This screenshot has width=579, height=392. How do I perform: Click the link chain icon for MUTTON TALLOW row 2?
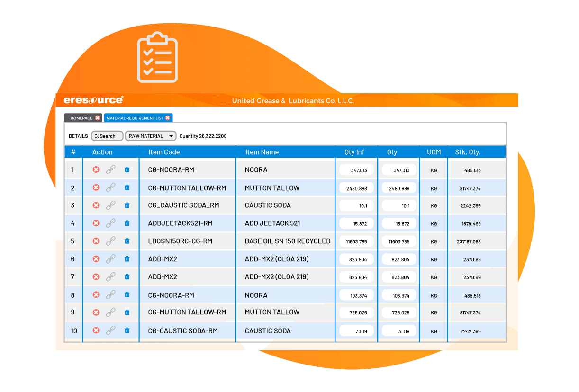pos(111,187)
